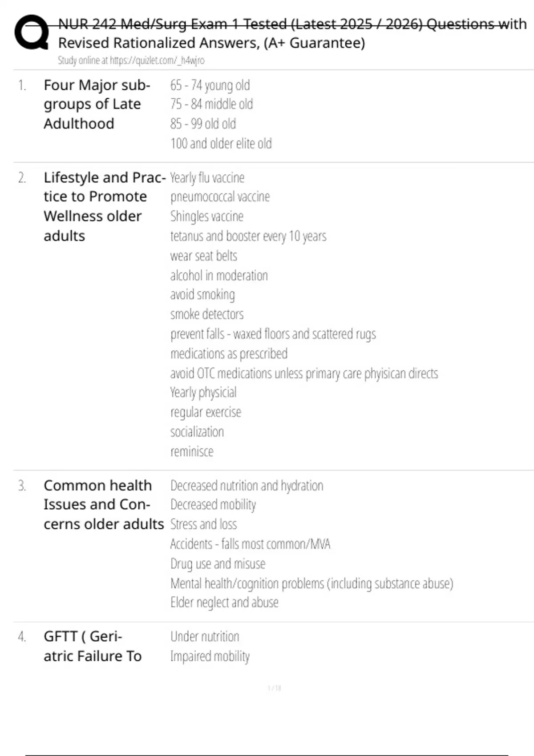Viewport: 534px width, 756px height.
Task: Click "tetanus and booster every 10 years"
Action: (x=248, y=236)
